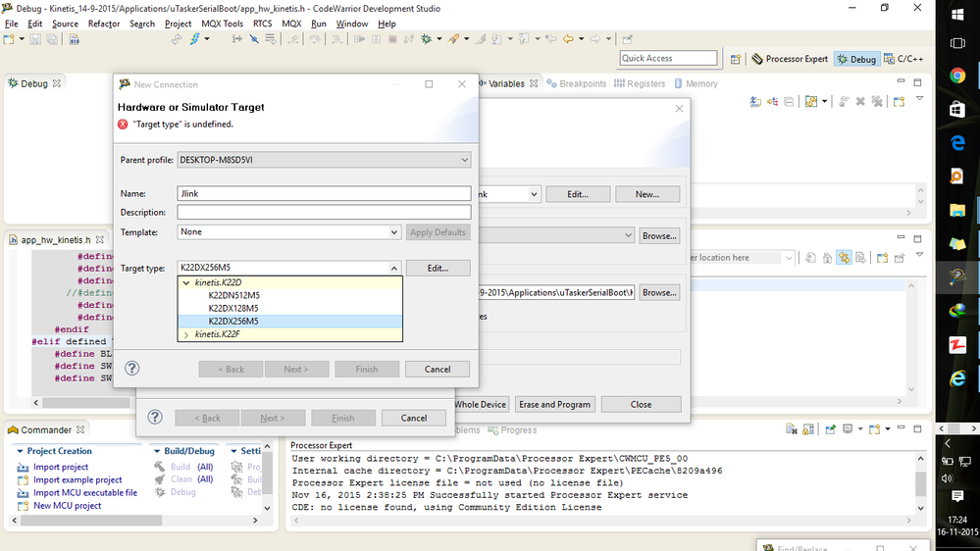Viewport: 980px width, 551px height.
Task: Click the Pin Console icon in the console toolbar
Action: [x=831, y=429]
